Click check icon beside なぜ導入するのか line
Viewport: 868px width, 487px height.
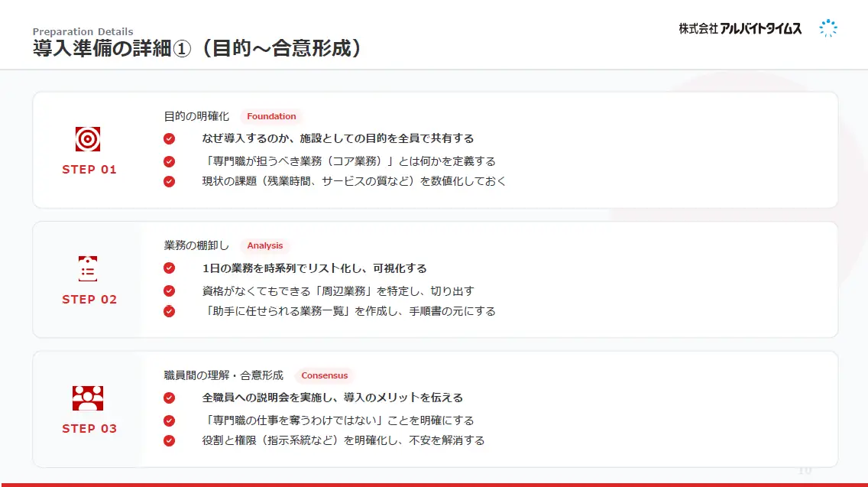(169, 139)
